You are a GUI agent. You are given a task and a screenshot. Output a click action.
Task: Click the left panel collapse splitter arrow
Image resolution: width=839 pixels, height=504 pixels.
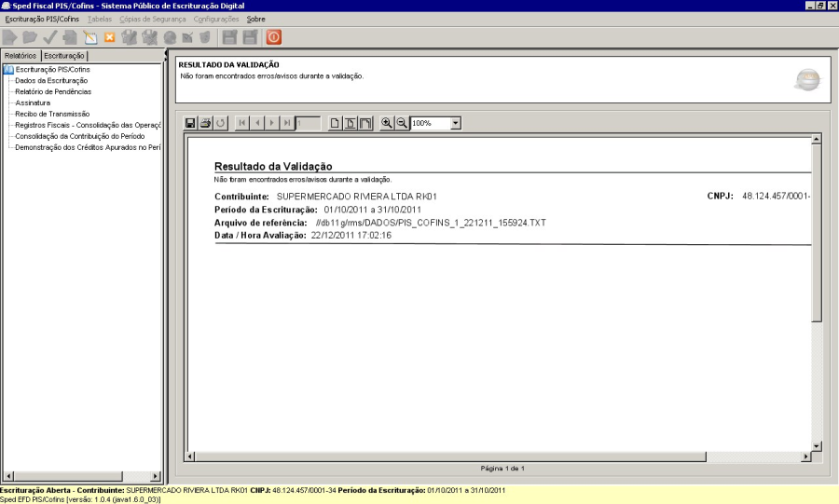click(165, 54)
